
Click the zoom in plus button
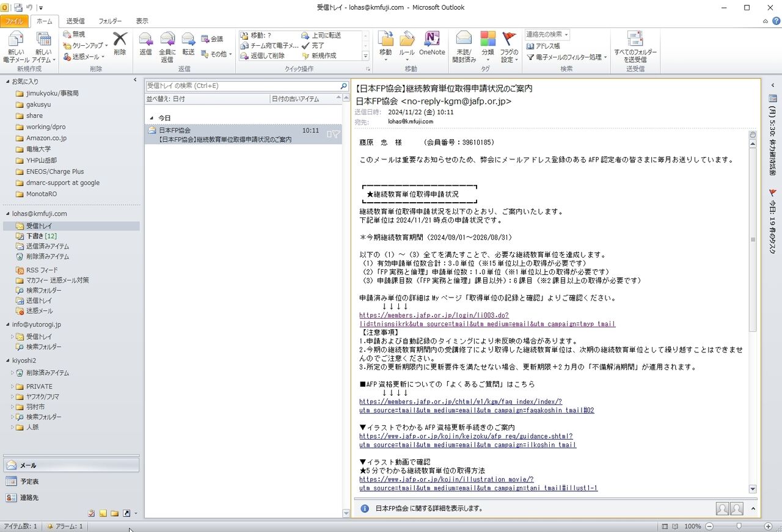[x=768, y=527]
